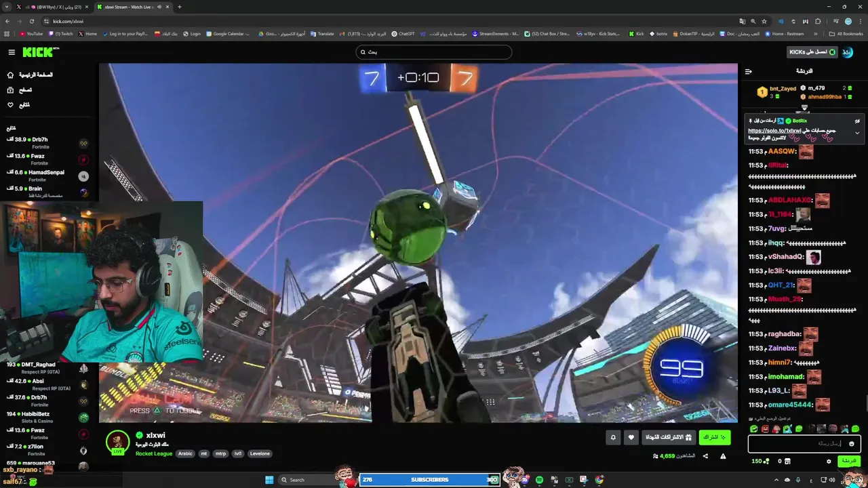The height and width of the screenshot is (488, 868).
Task: Click the green Subscribe button
Action: click(714, 437)
